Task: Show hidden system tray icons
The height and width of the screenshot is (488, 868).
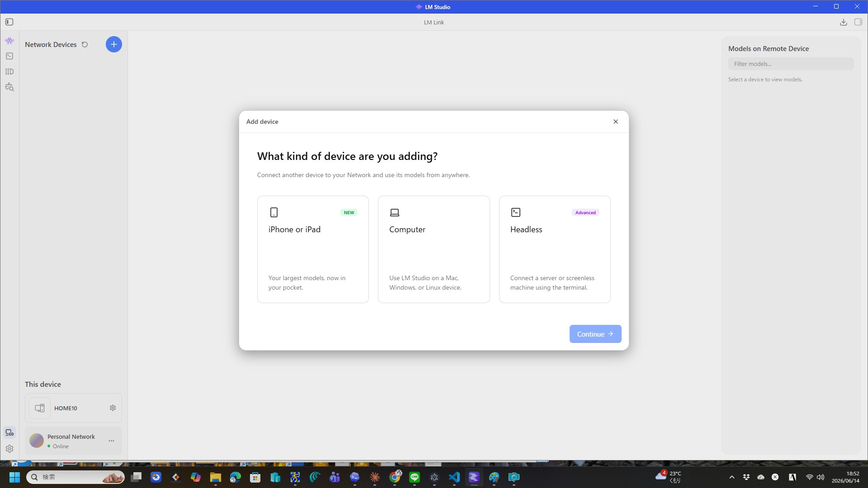Action: pyautogui.click(x=731, y=477)
